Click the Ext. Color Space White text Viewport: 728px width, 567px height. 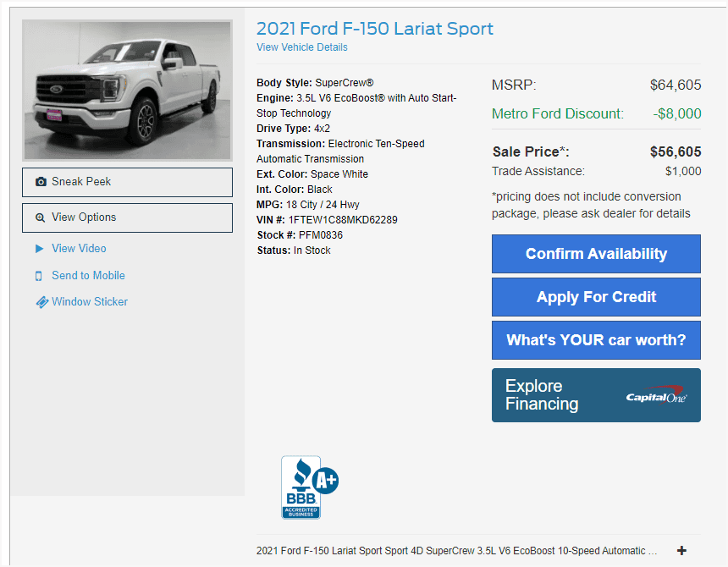coord(312,174)
